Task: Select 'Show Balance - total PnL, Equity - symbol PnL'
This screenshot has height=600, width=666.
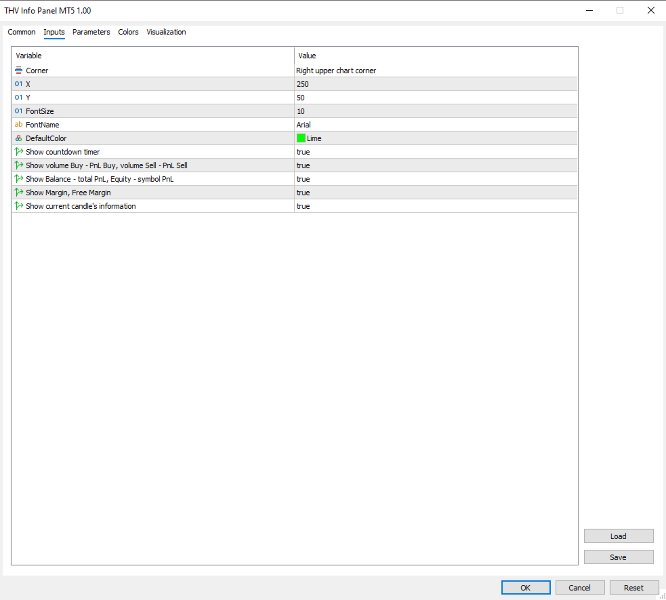Action: 99,179
